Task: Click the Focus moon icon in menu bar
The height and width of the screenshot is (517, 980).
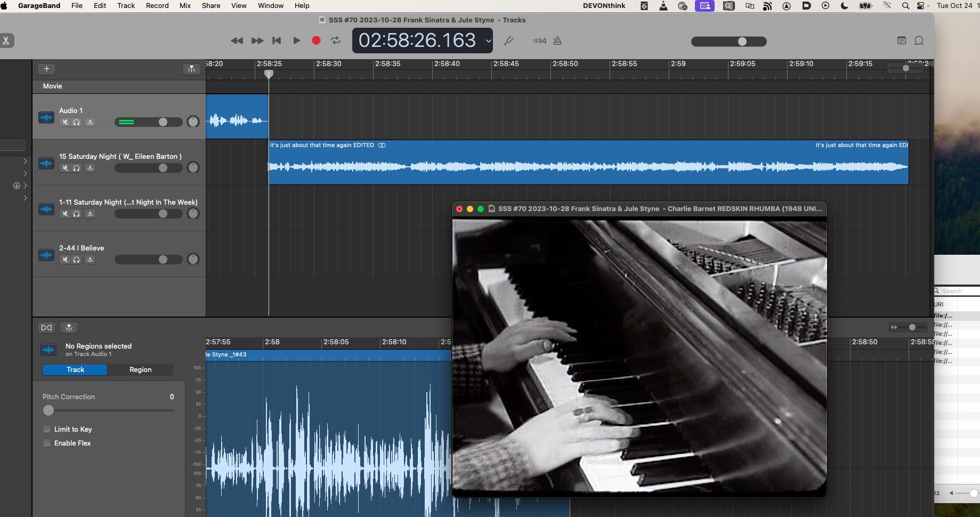Action: 844,6
